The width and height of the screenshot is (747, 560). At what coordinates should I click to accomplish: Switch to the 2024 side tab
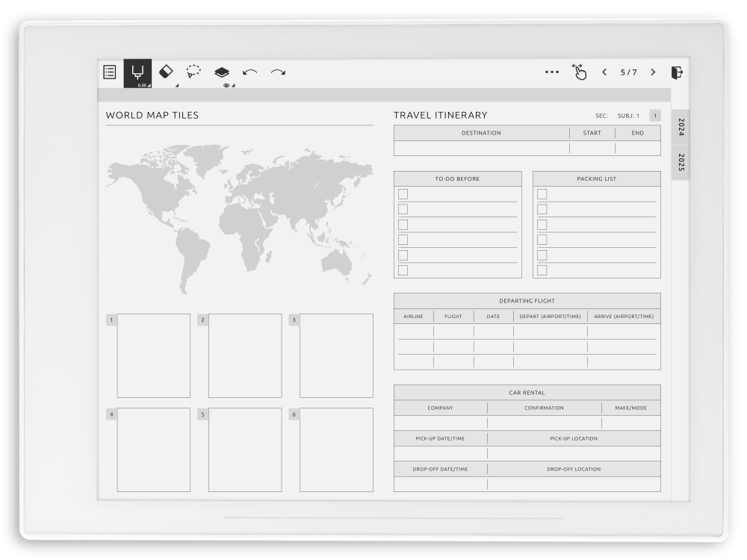tap(681, 127)
